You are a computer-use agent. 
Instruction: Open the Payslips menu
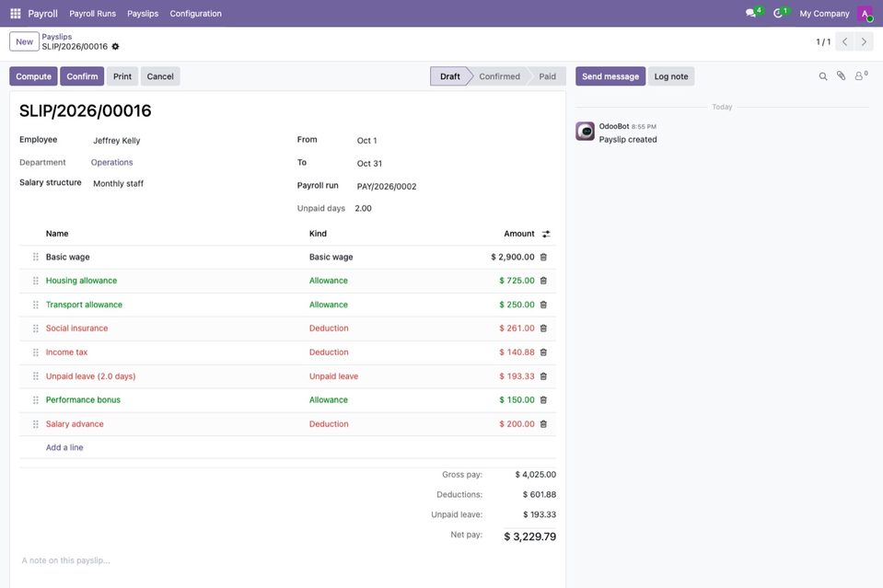click(143, 14)
